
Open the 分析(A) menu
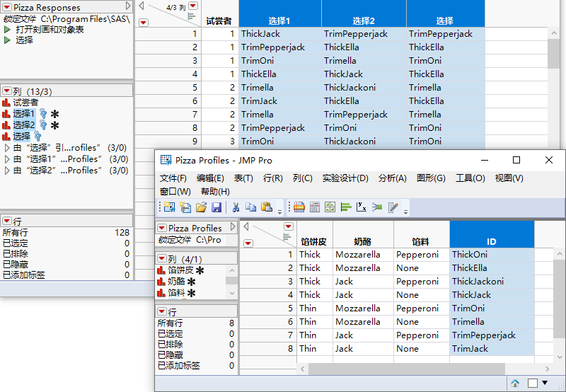coord(392,178)
